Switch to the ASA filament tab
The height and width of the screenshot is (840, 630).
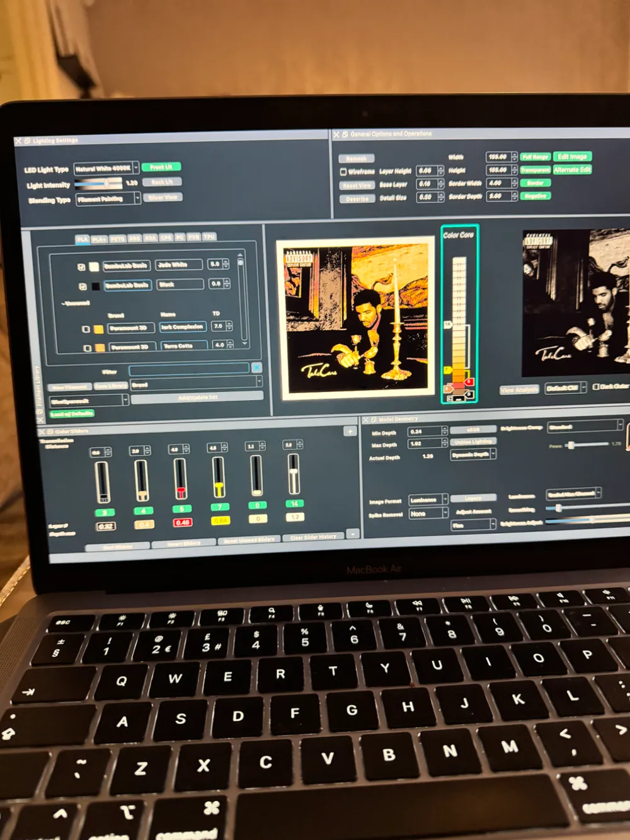pos(150,238)
